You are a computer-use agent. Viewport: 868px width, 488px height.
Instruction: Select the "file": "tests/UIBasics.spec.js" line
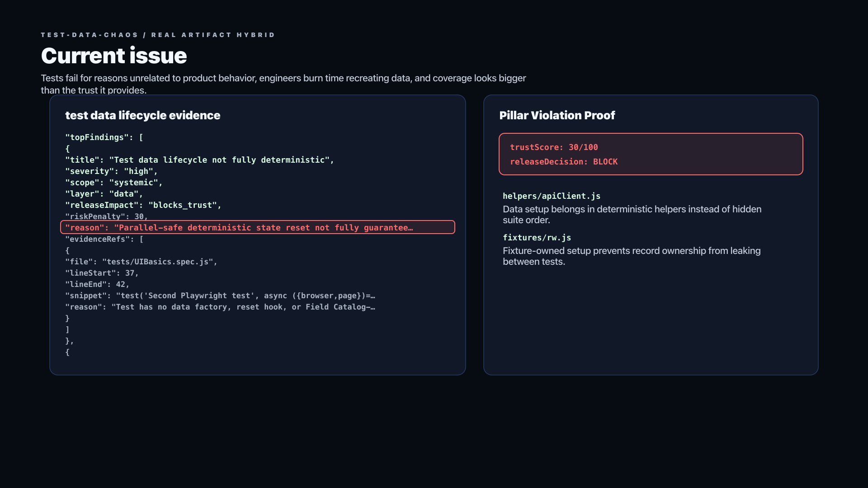[x=142, y=262]
